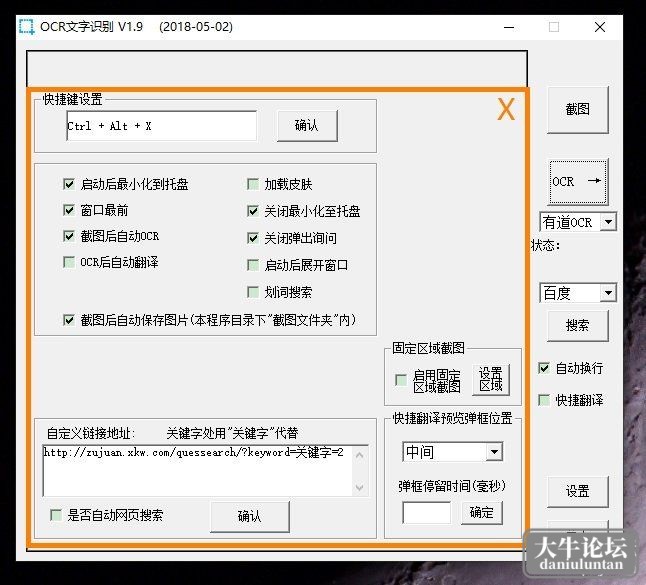
Task: Open the 有道OCR engine dropdown
Action: [x=608, y=222]
